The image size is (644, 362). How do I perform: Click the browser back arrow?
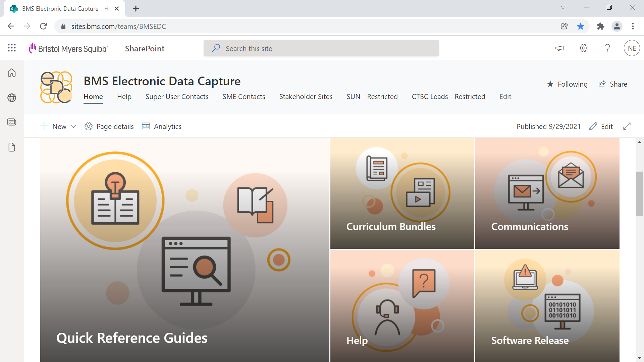[x=11, y=26]
